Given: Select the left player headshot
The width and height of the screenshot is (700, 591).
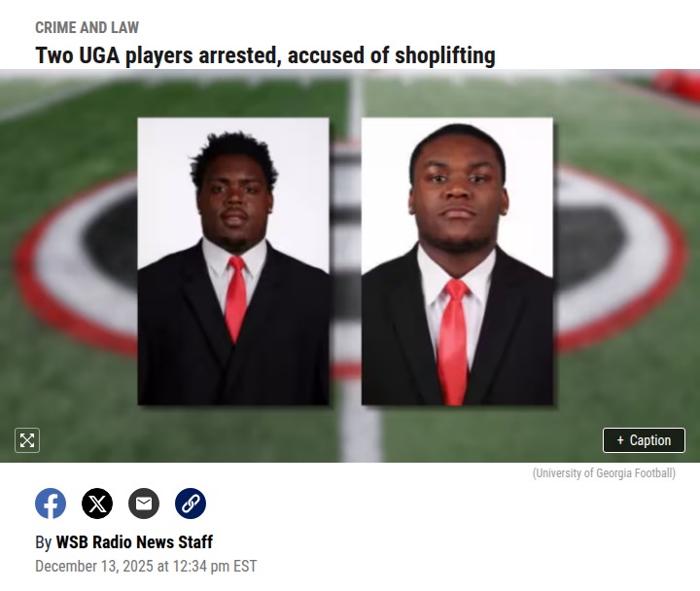Looking at the screenshot, I should (233, 261).
